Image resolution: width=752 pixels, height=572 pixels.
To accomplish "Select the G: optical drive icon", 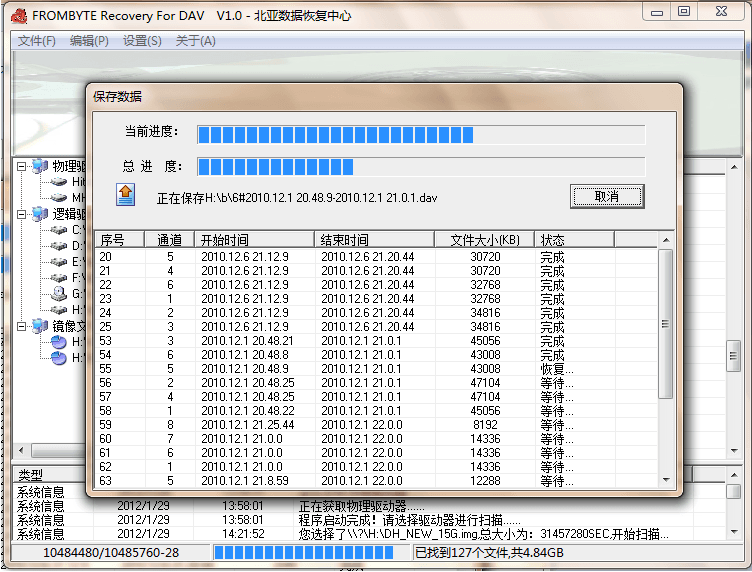I will 59,294.
